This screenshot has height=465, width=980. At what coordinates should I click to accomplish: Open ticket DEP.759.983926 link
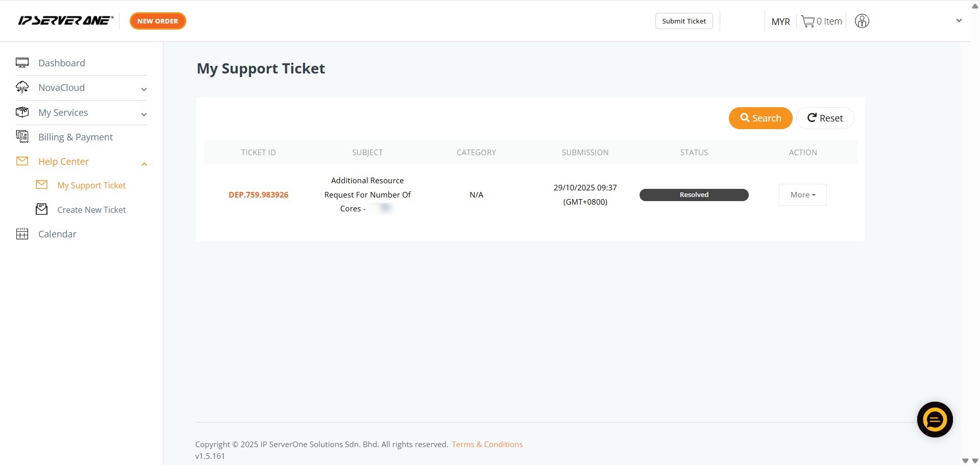point(258,195)
